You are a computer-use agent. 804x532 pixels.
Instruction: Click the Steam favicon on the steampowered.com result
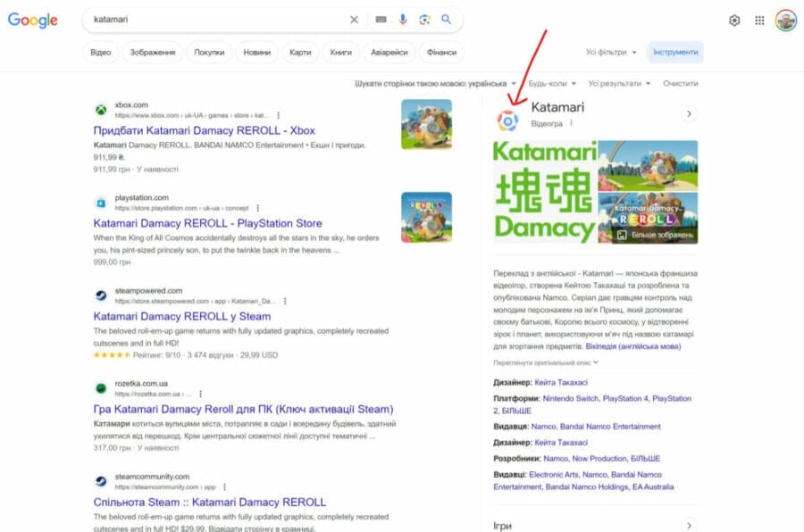101,295
